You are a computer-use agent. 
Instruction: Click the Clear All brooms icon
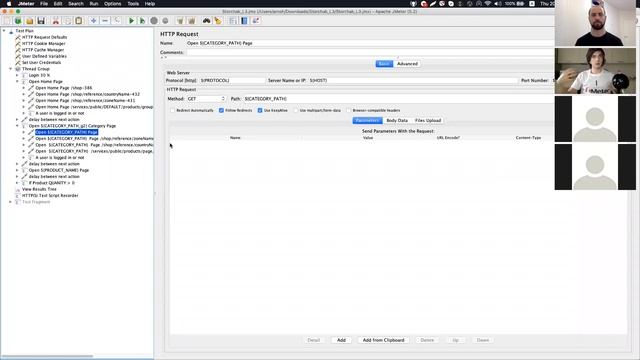(x=191, y=20)
